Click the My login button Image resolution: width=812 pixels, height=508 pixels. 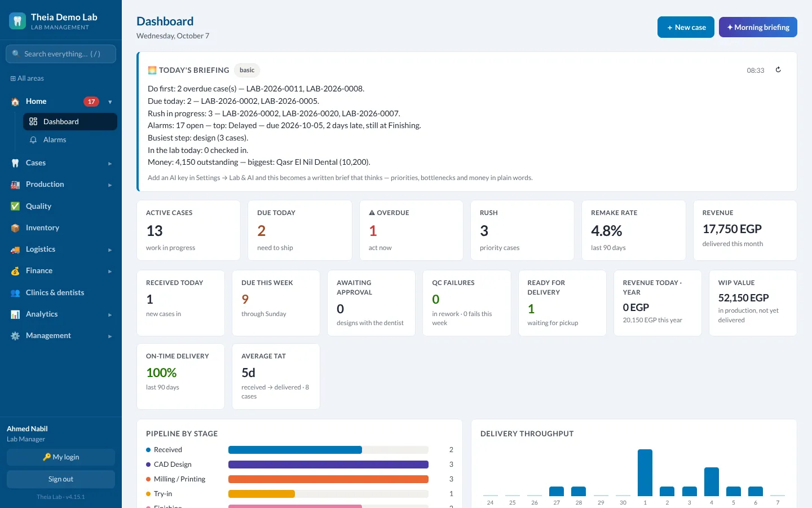[61, 457]
